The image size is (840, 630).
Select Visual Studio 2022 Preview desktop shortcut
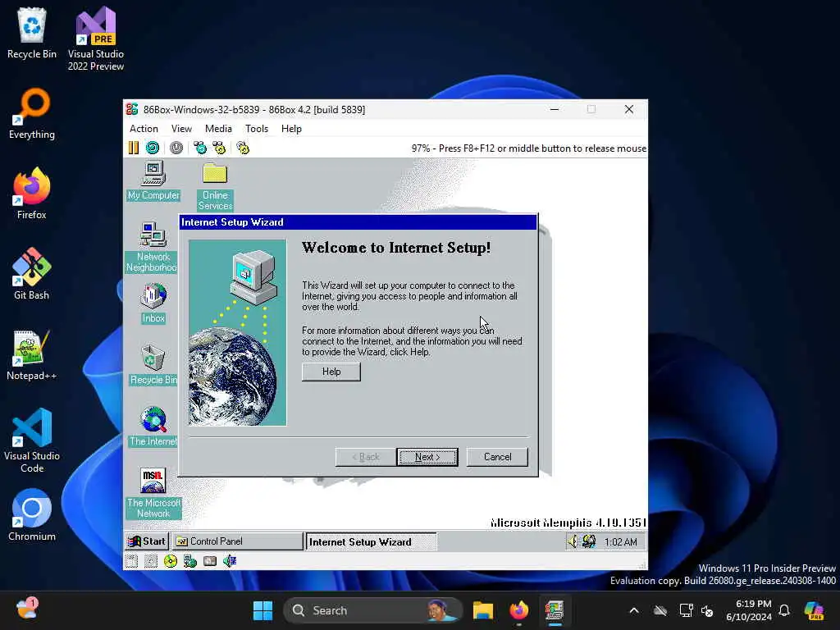tap(96, 39)
